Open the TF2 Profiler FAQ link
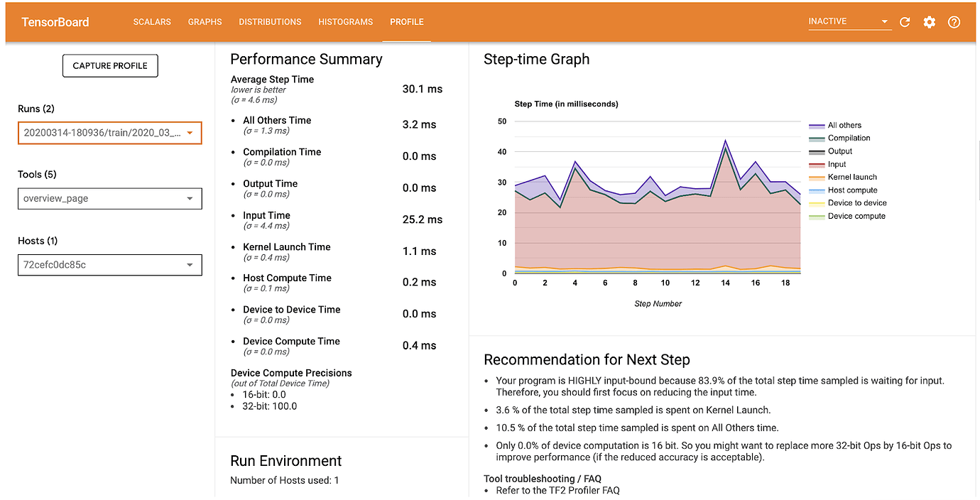Screen dimensions: 980x500 pos(585,490)
